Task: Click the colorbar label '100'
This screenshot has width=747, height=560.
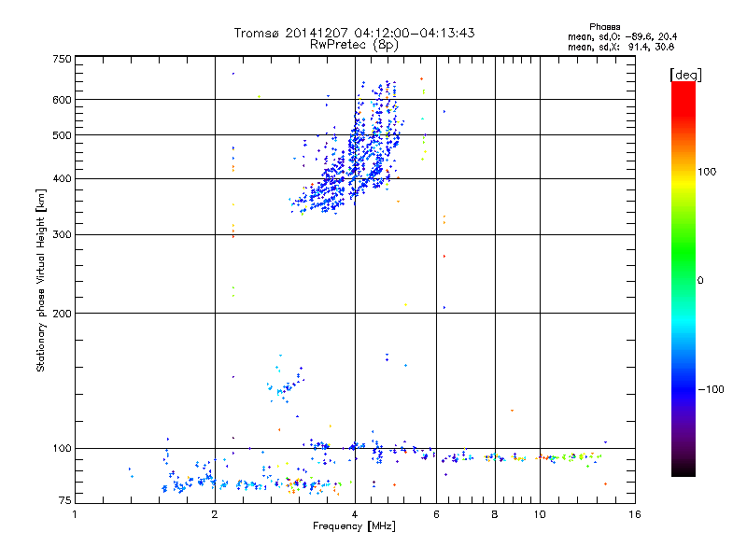Action: click(707, 172)
